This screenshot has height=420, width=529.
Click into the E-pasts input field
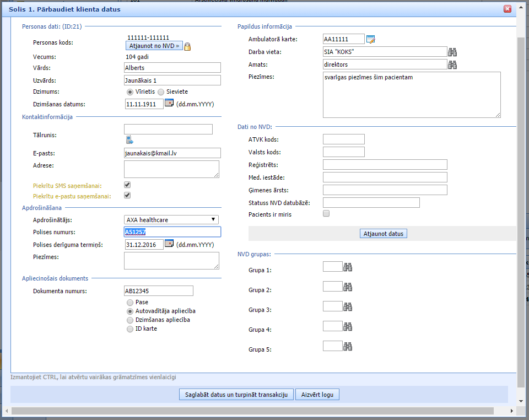[172, 153]
